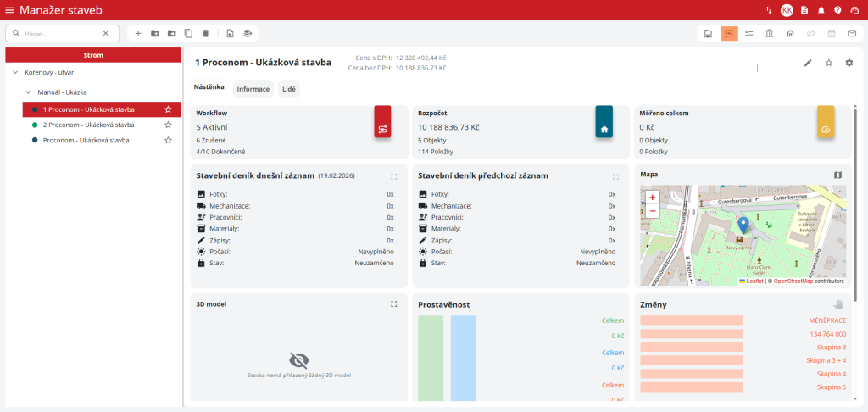
Task: Zoom in on the map
Action: click(x=652, y=197)
